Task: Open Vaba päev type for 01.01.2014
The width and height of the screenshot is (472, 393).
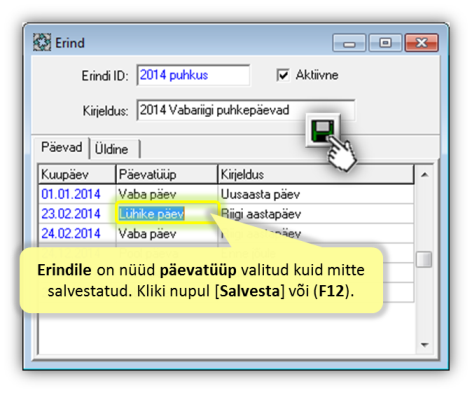Action: click(167, 194)
